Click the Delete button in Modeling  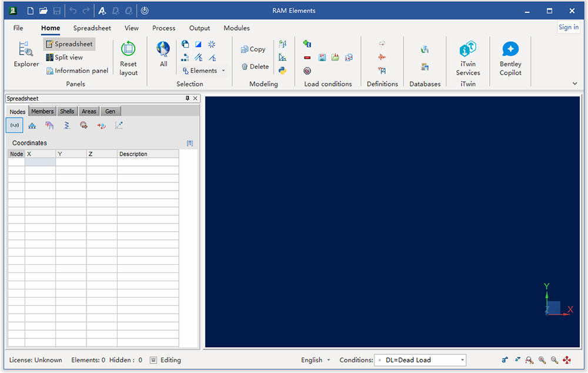(255, 66)
